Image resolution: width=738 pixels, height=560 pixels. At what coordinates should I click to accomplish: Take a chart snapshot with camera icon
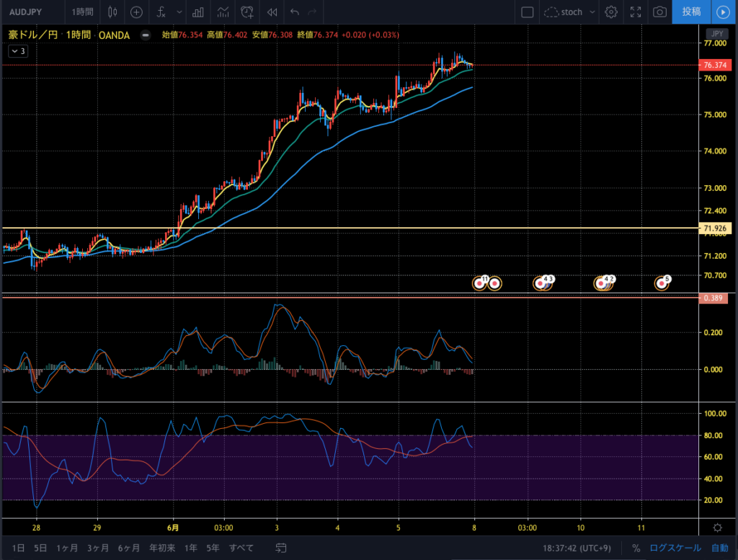pos(660,12)
